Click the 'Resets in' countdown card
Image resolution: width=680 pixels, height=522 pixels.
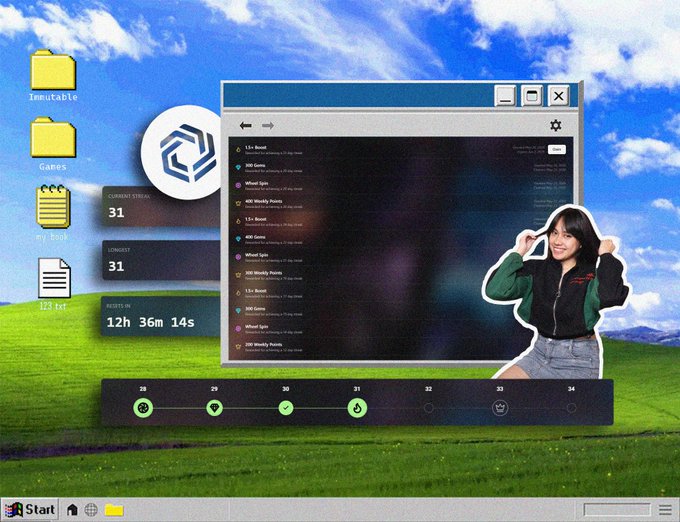pyautogui.click(x=160, y=316)
